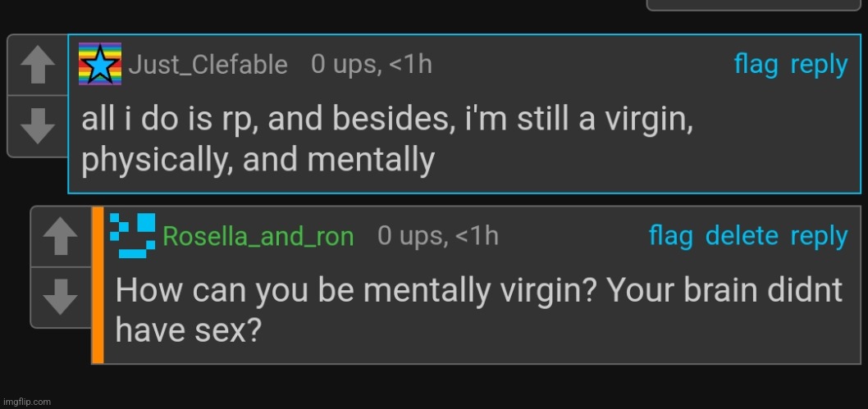Click "0 ups, <1h" on Rosella_and_ron's reply

(438, 237)
